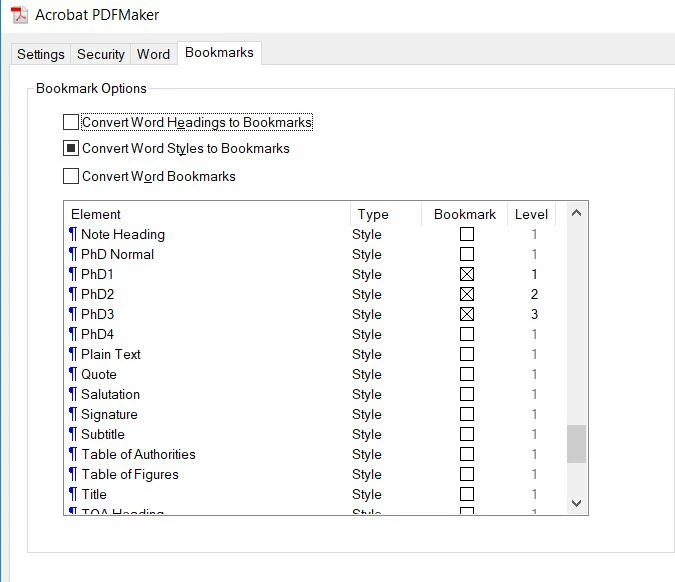Enable Convert Word Headings to Bookmarks
Image resolution: width=675 pixels, height=582 pixels.
(71, 122)
